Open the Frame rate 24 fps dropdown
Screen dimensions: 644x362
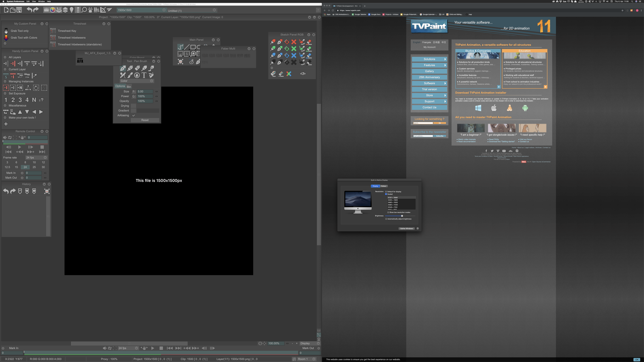36,158
